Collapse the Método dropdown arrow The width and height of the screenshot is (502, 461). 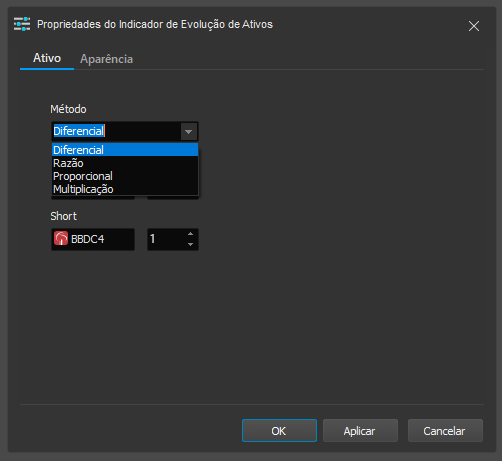[x=189, y=132]
